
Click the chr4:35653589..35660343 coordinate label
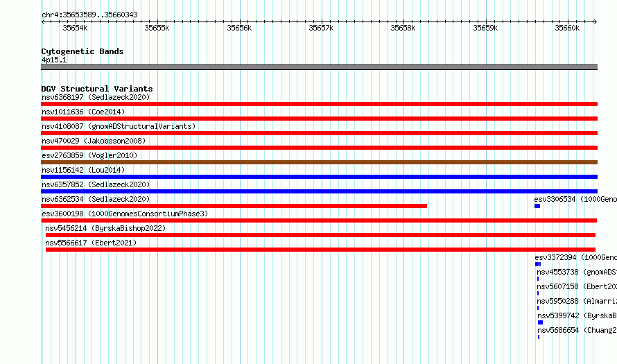[x=89, y=15]
